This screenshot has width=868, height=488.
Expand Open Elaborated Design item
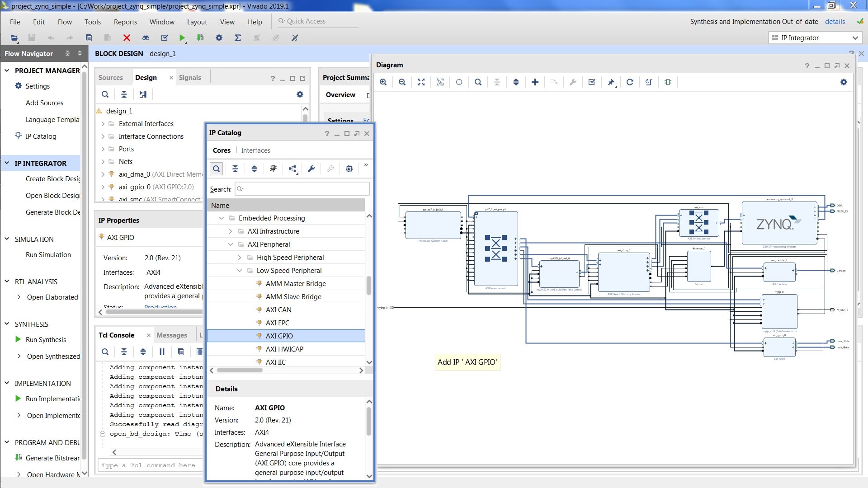19,297
